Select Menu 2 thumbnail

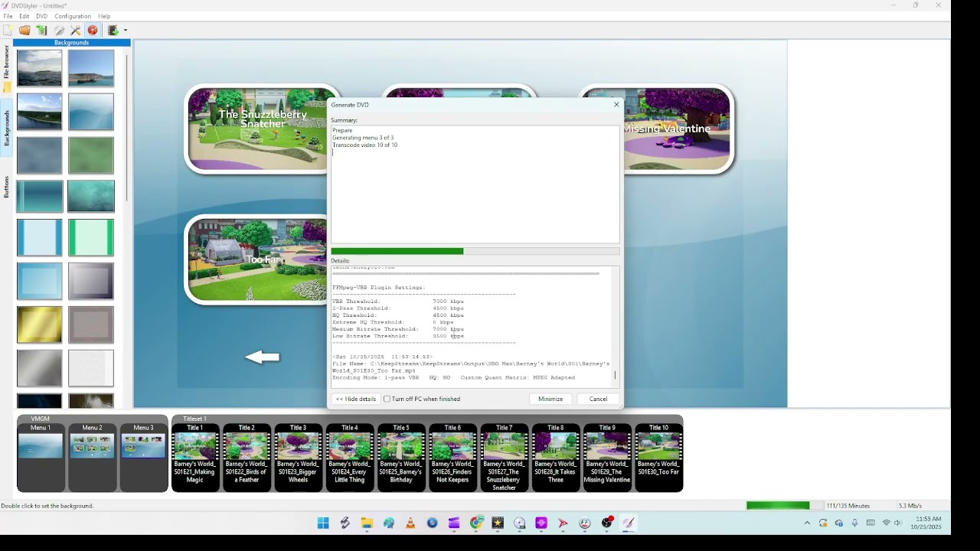(x=92, y=457)
